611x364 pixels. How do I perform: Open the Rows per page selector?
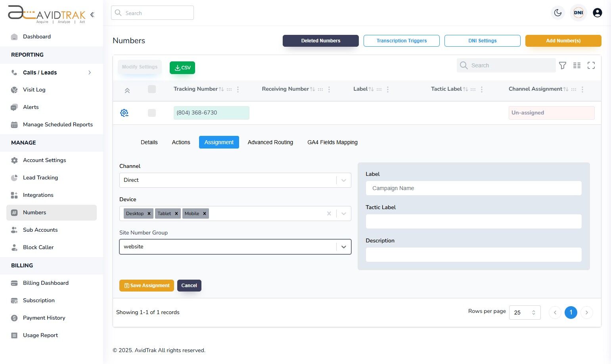[x=525, y=313]
